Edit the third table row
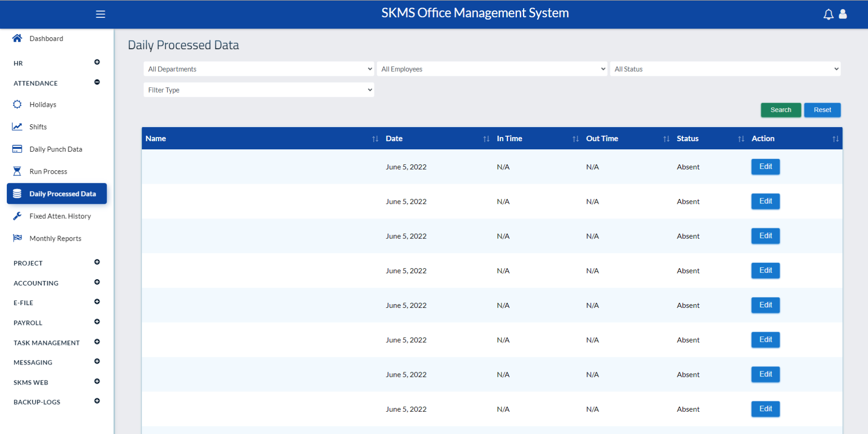The image size is (868, 434). [x=766, y=236]
